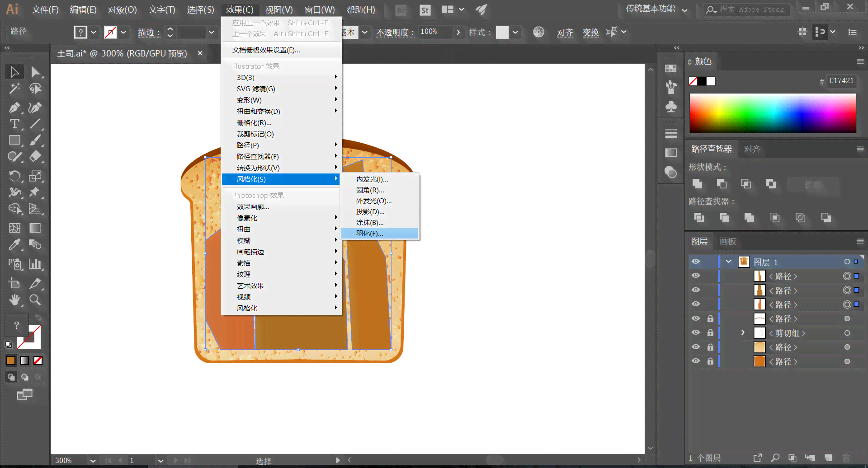Select the Paintbrush tool
Screen dimensions: 868x468
[35, 140]
